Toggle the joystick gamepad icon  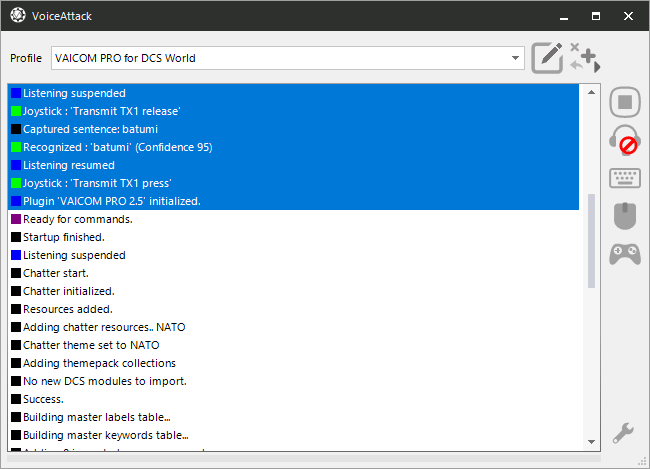625,254
